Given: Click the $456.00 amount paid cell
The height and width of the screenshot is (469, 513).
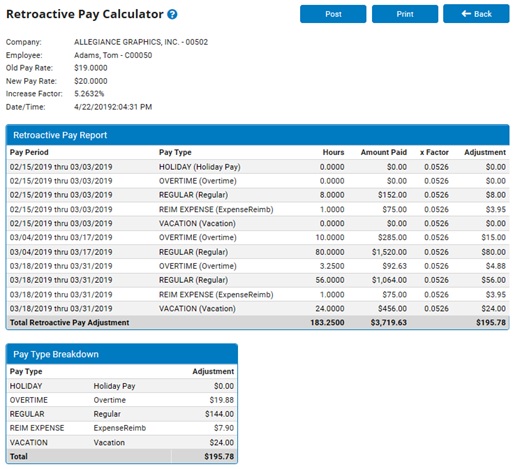Looking at the screenshot, I should coord(392,309).
